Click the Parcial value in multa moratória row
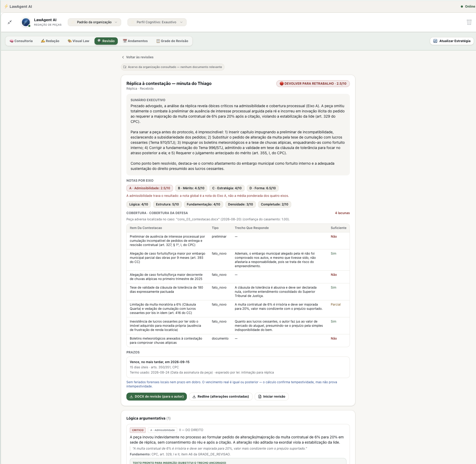The width and height of the screenshot is (476, 464). [x=336, y=305]
